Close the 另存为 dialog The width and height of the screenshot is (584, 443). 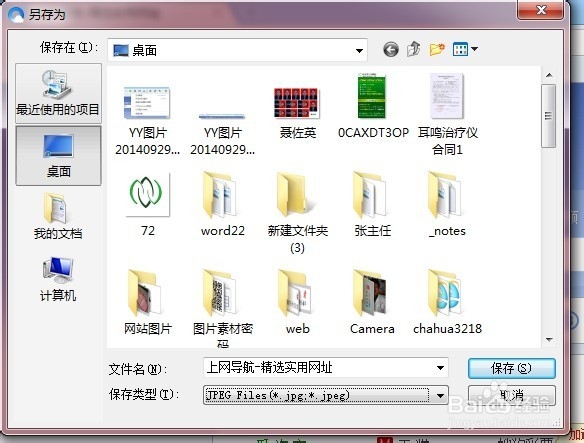click(540, 10)
